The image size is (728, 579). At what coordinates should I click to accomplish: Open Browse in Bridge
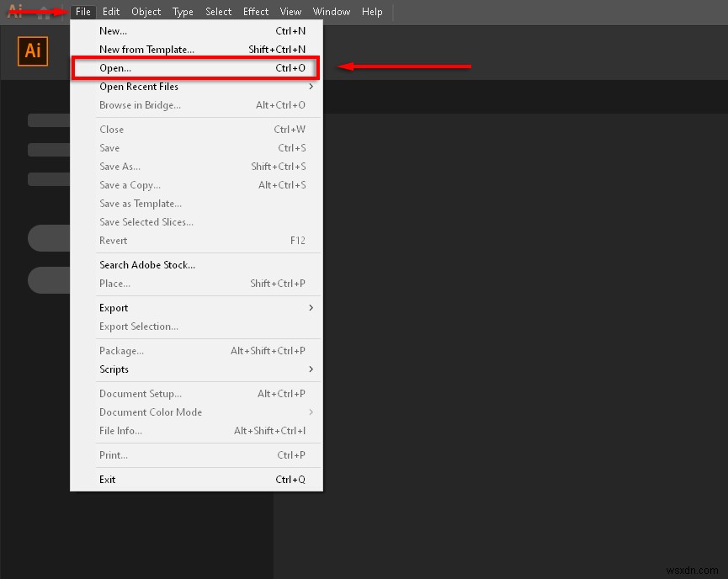point(139,104)
